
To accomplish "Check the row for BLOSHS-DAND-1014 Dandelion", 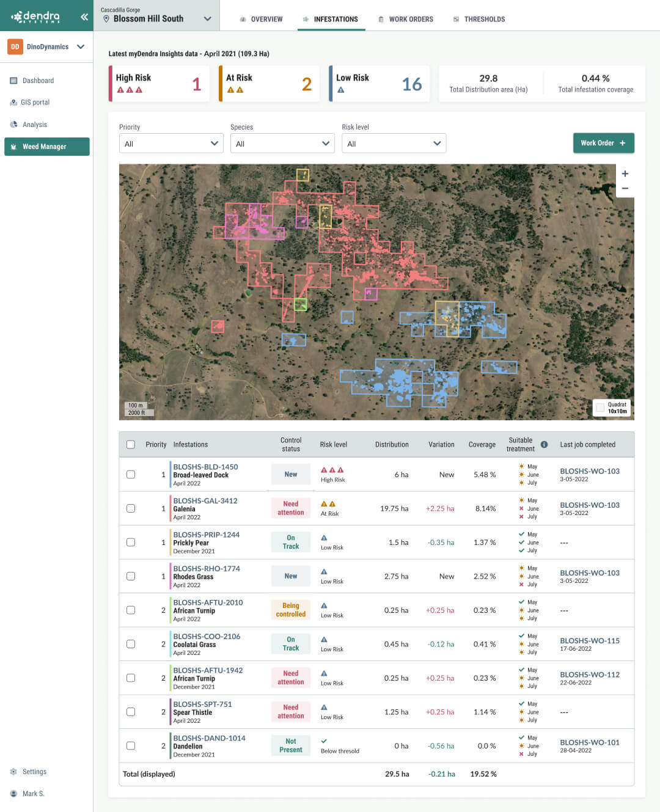I will point(131,745).
